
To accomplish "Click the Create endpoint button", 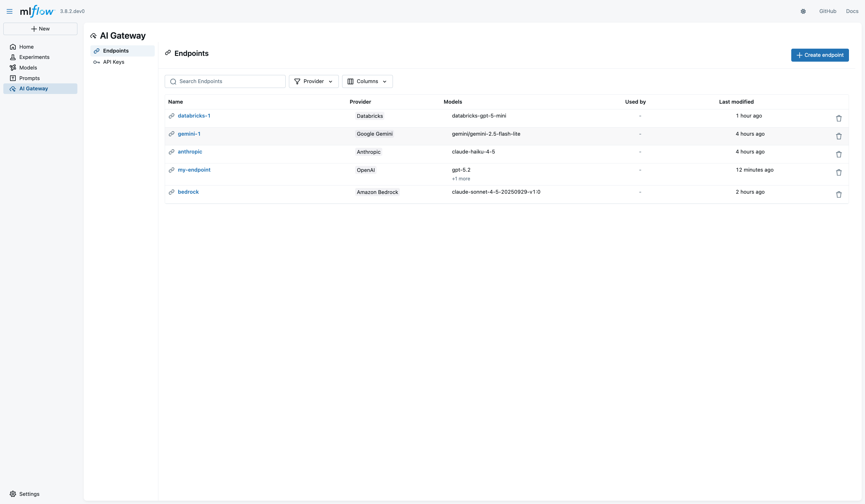I will click(x=820, y=55).
